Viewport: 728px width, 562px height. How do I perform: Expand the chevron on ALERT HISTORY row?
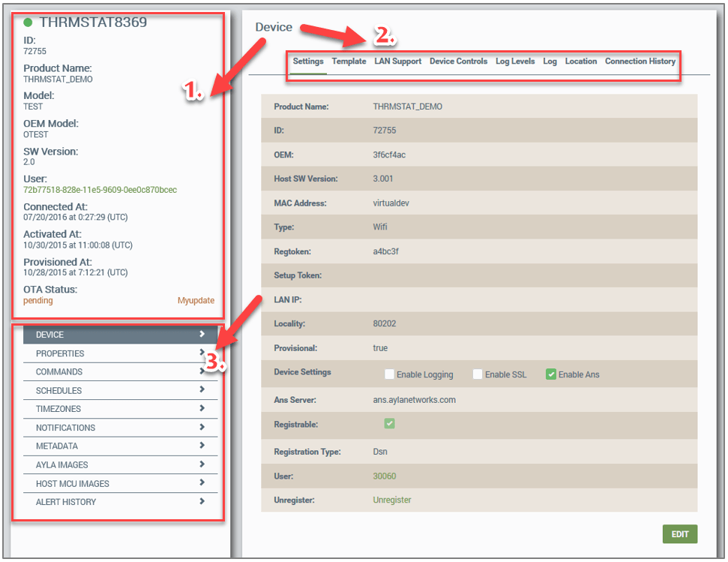202,500
